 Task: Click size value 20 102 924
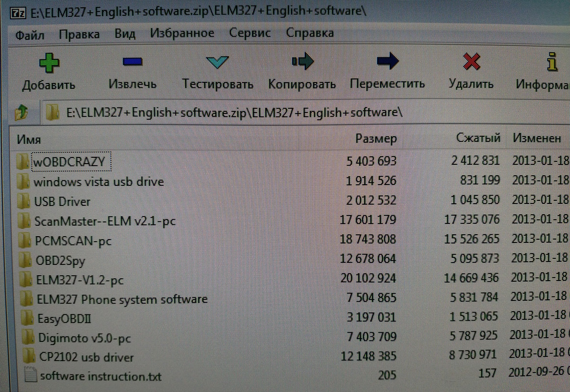click(368, 278)
